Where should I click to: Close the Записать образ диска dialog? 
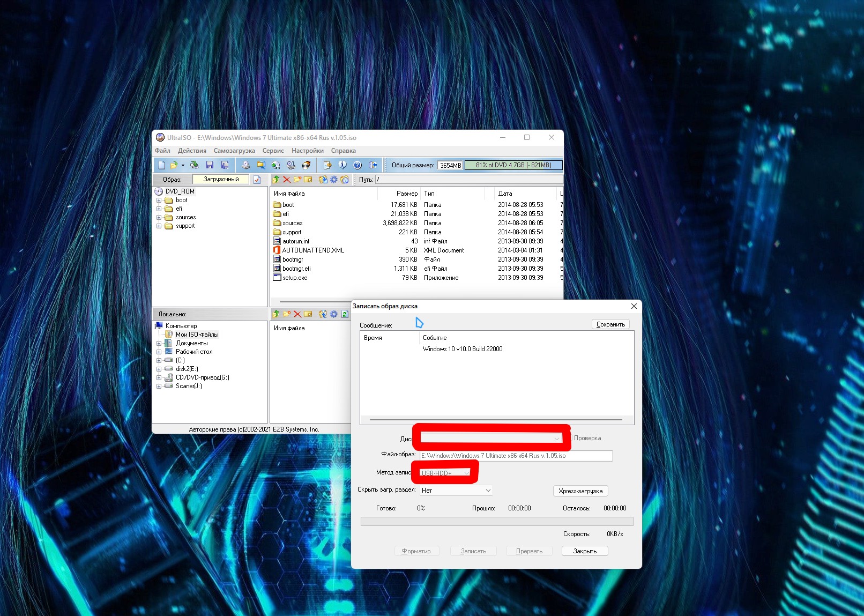634,306
